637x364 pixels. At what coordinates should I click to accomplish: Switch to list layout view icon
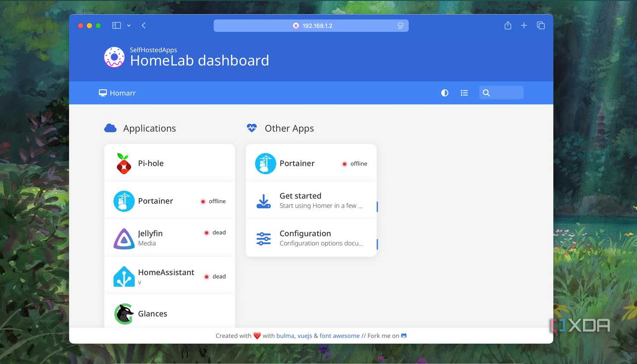[x=464, y=93]
